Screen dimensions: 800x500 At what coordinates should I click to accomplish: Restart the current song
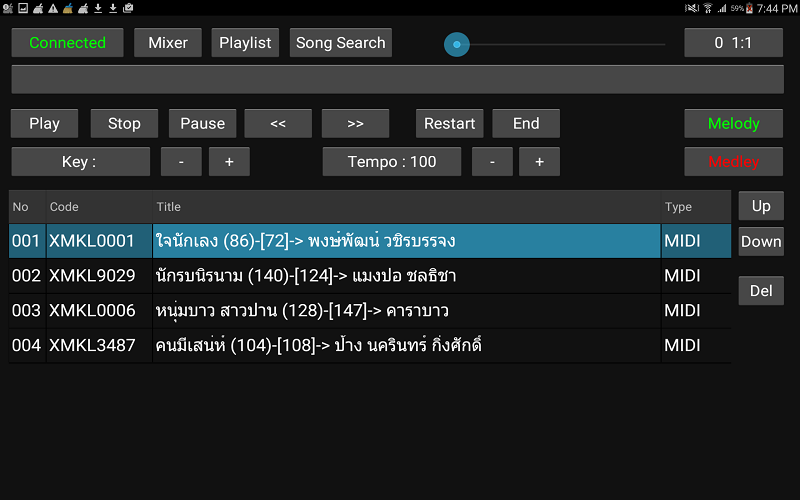point(449,123)
